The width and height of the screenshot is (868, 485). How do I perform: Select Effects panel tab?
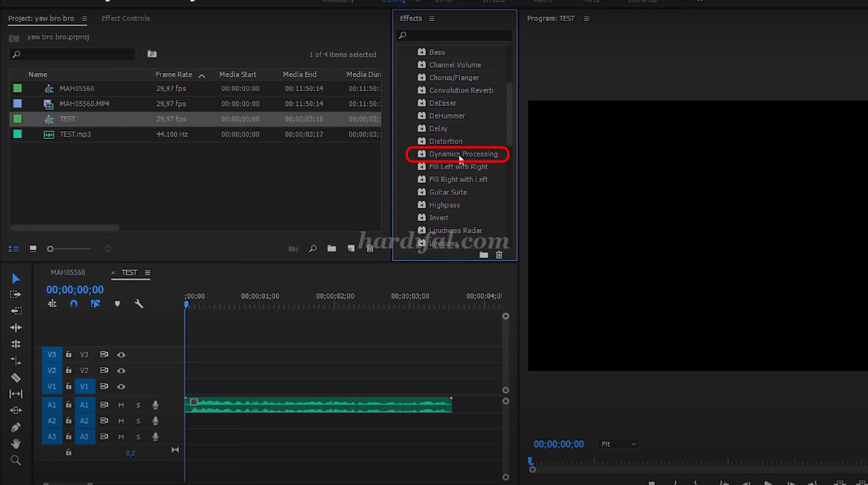[x=411, y=18]
